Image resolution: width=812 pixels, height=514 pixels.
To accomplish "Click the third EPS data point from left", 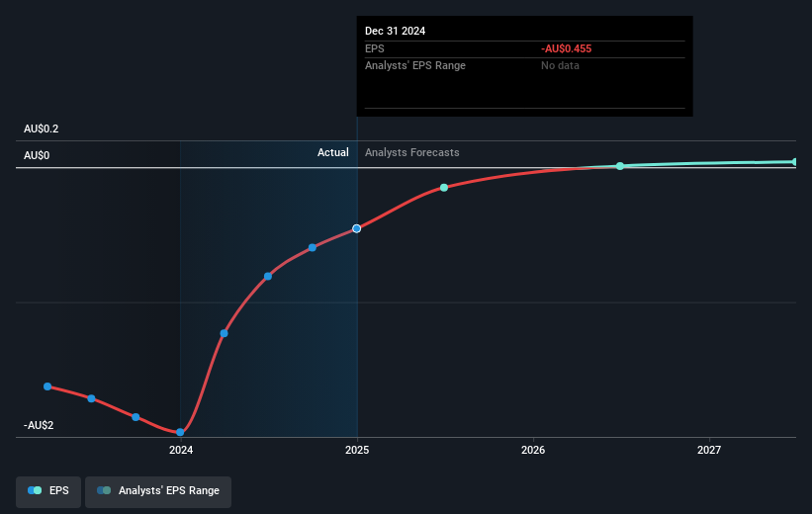I will point(135,417).
